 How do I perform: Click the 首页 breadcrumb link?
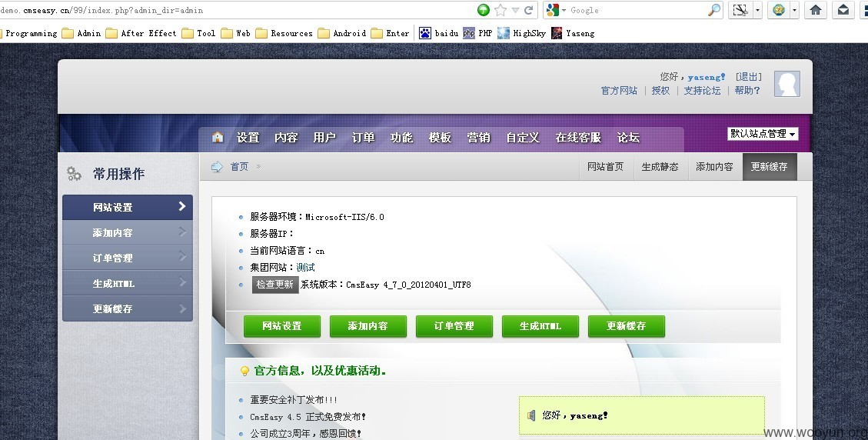click(x=239, y=166)
